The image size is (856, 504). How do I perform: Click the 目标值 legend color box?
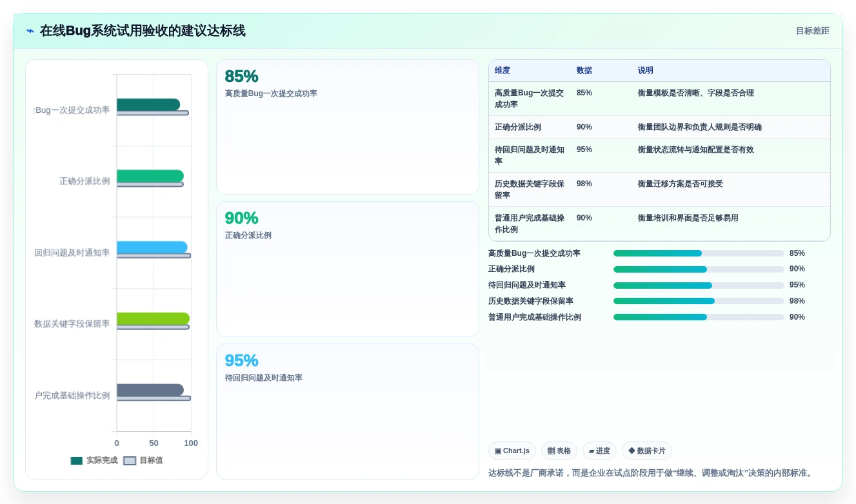[130, 461]
